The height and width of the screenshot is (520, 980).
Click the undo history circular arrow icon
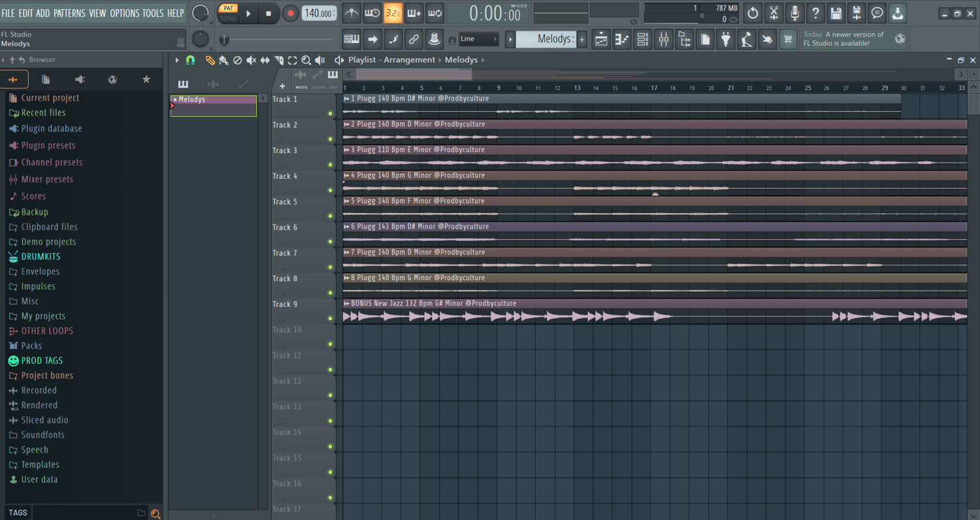point(753,12)
